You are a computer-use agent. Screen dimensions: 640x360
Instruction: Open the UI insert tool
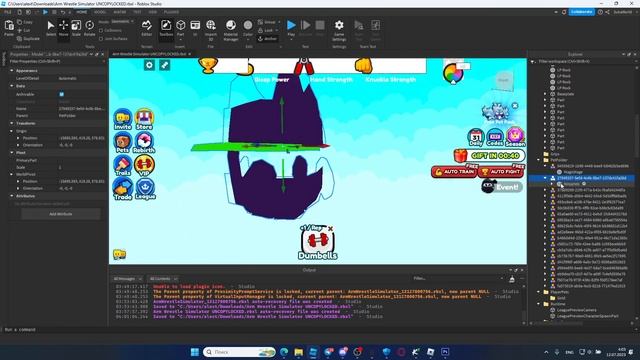(195, 29)
